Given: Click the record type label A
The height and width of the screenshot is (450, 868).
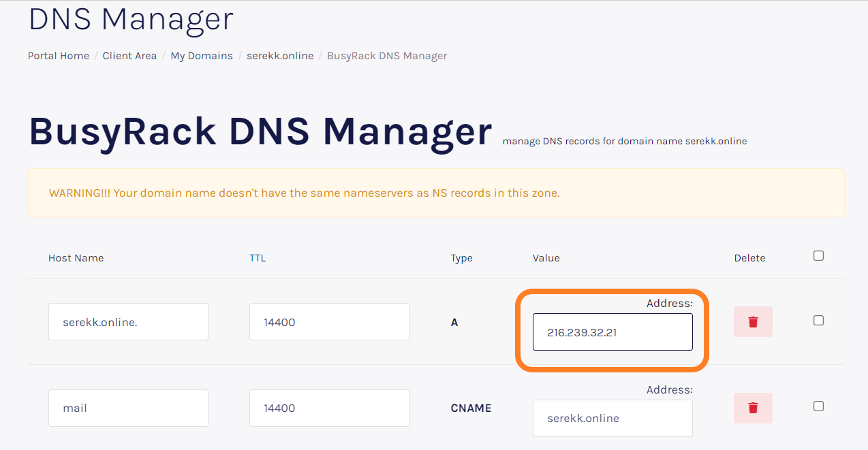Looking at the screenshot, I should pos(454,323).
